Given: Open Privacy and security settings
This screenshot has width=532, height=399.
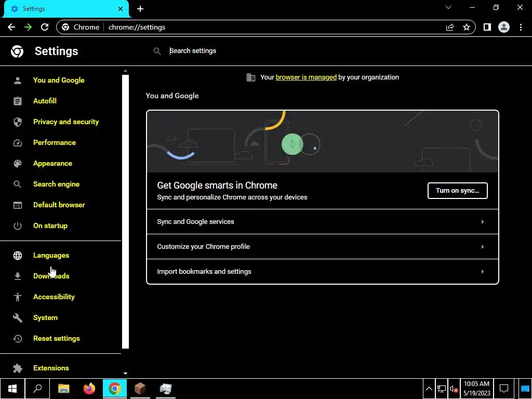Looking at the screenshot, I should coord(66,122).
